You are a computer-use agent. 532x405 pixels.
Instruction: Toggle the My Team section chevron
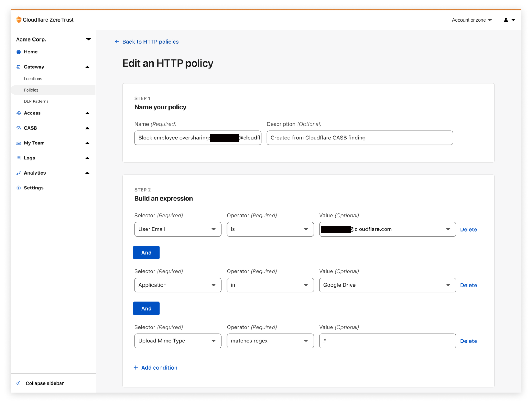coord(87,143)
